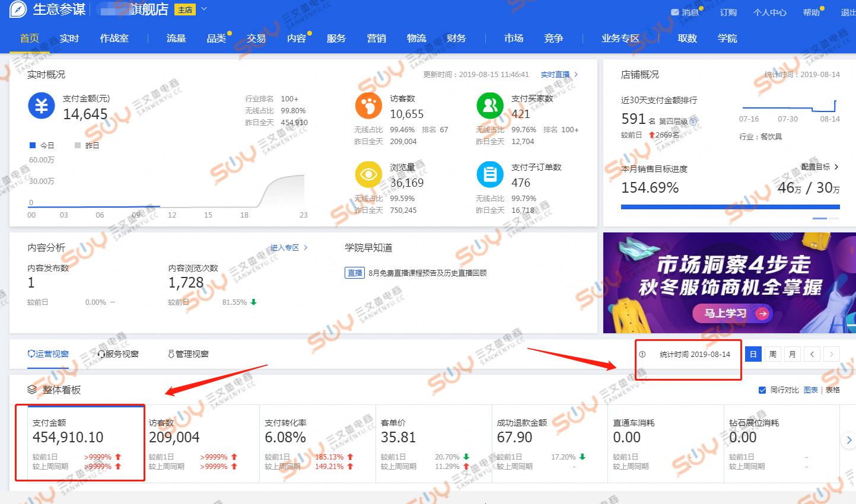Viewport: 856px width, 504px height.
Task: Open the 市场 tab
Action: click(x=514, y=38)
